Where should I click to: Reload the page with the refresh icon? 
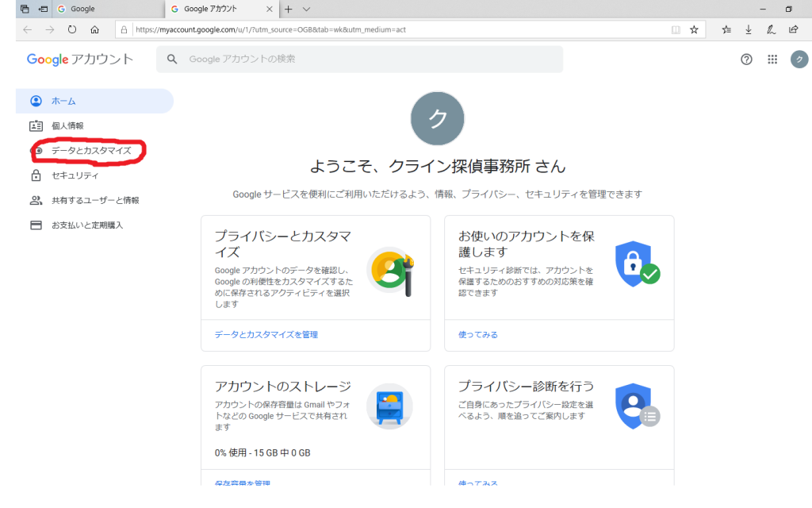(x=72, y=29)
